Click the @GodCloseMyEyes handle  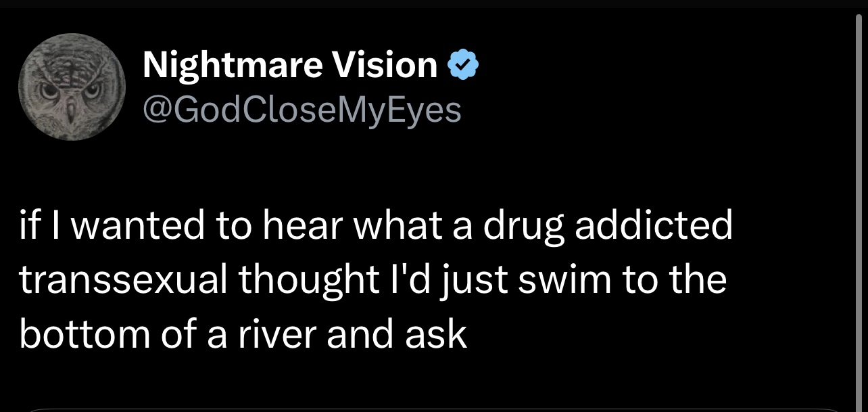pos(302,109)
